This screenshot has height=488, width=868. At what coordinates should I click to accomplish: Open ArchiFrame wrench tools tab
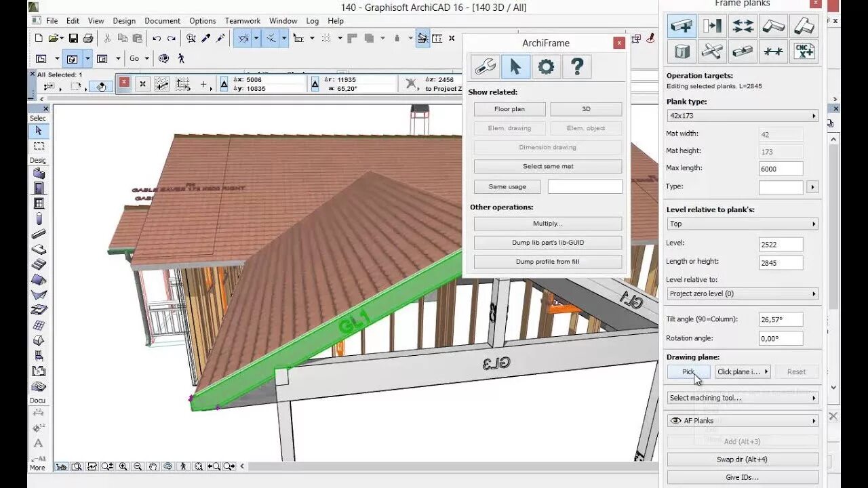point(486,66)
